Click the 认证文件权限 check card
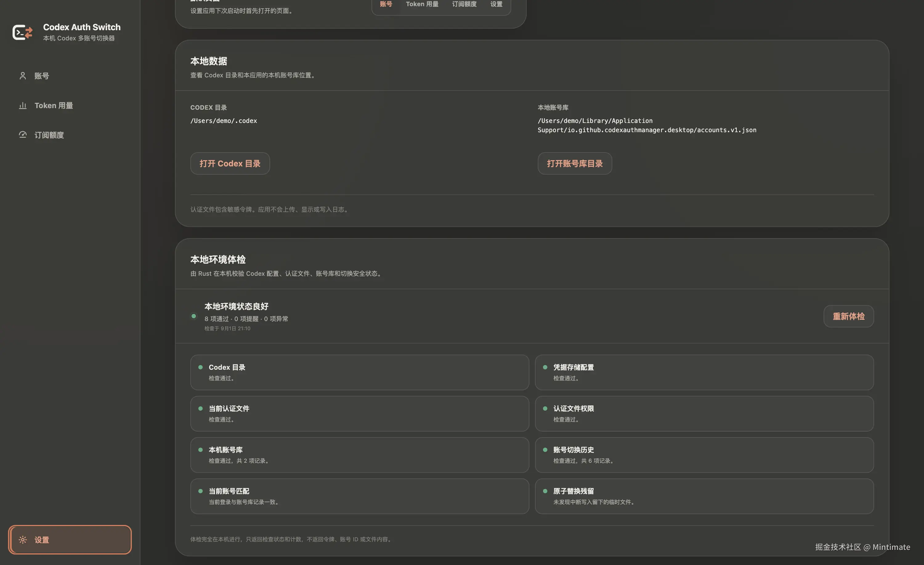The width and height of the screenshot is (924, 565). (x=704, y=413)
